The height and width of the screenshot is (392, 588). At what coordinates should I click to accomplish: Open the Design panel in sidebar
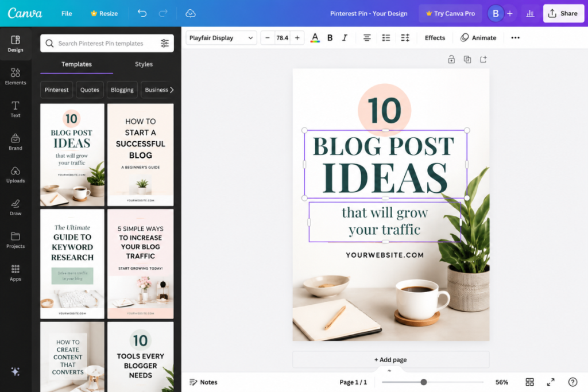pos(16,44)
